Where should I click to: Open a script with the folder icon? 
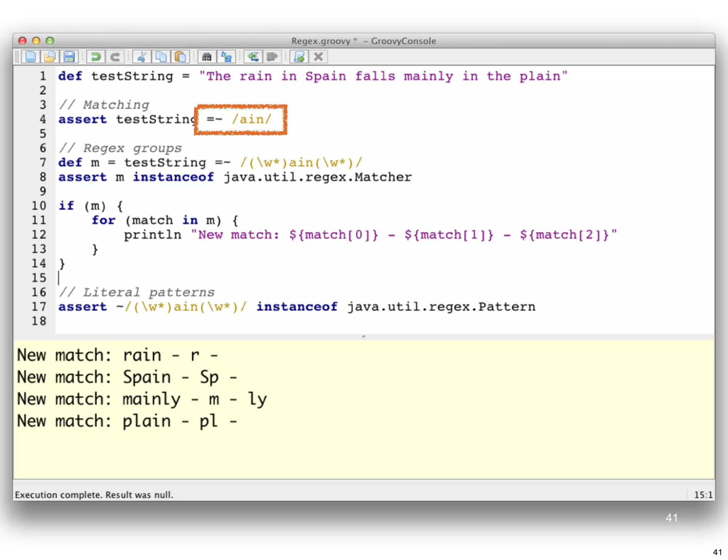pos(50,57)
